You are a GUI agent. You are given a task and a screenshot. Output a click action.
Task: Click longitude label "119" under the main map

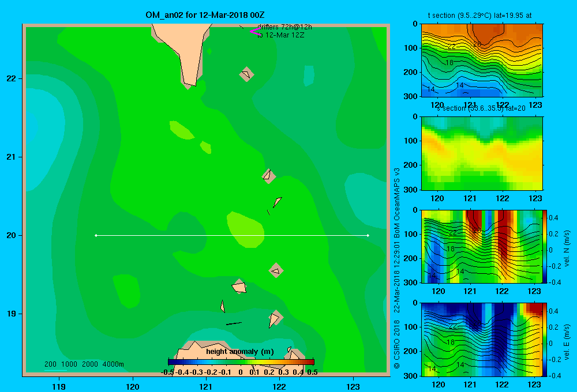pyautogui.click(x=59, y=386)
